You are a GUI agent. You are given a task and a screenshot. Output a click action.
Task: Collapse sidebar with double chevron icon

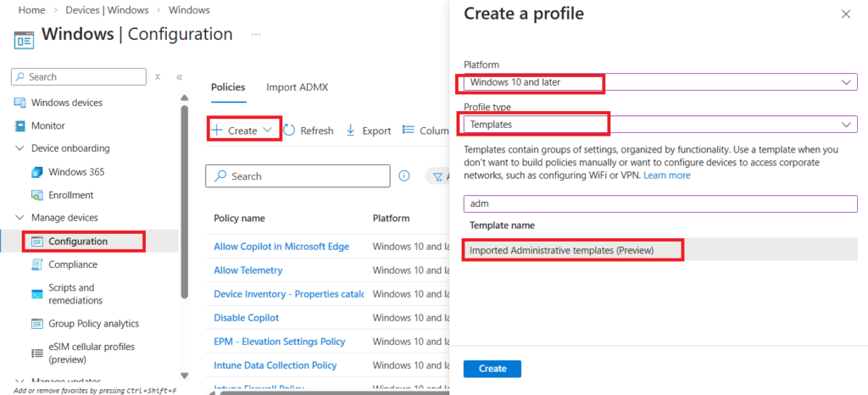tap(180, 77)
